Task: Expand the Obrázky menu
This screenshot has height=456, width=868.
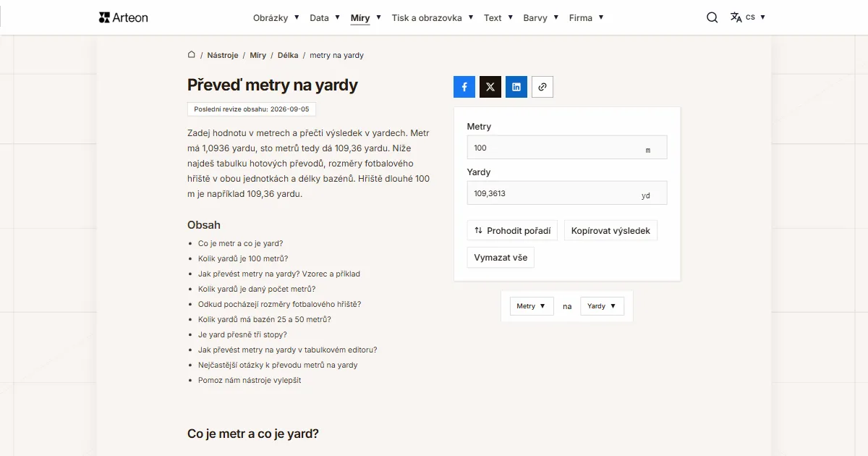Action: point(276,17)
